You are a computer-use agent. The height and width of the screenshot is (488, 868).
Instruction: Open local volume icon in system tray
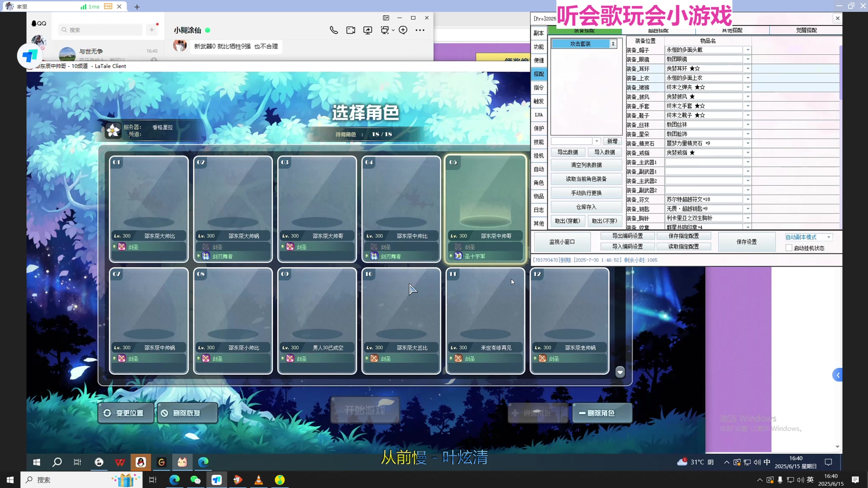pyautogui.click(x=801, y=480)
